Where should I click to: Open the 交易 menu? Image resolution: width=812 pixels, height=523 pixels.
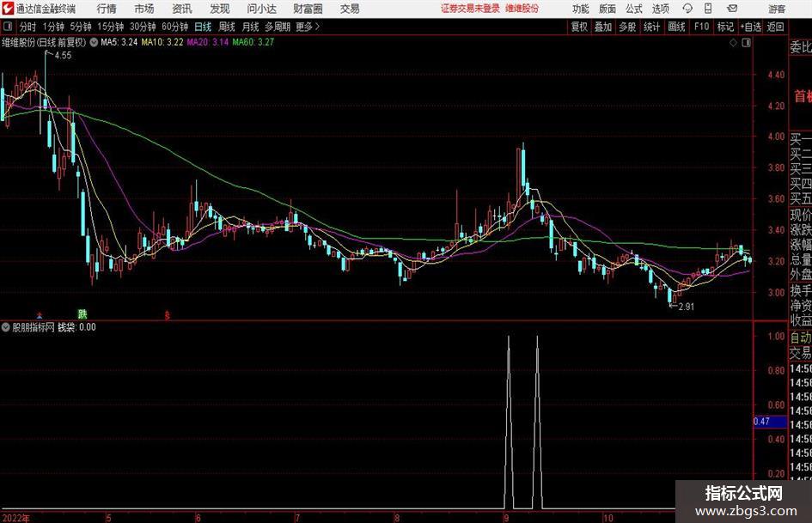pos(350,9)
